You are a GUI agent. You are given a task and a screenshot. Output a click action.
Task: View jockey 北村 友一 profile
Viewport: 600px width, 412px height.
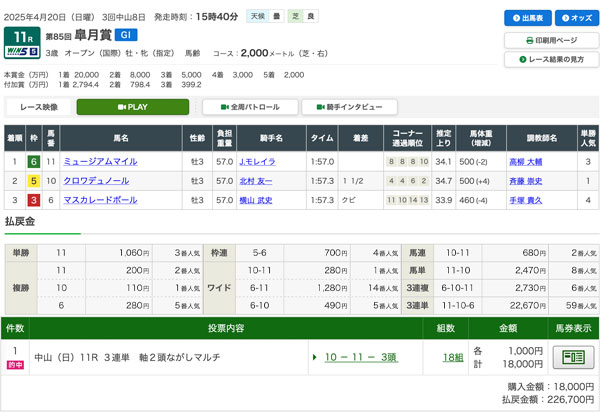coord(256,181)
